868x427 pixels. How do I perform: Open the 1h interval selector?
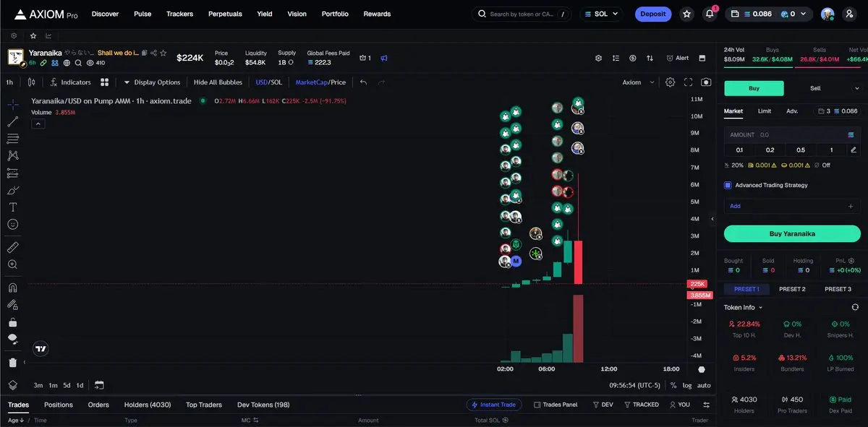pyautogui.click(x=9, y=82)
